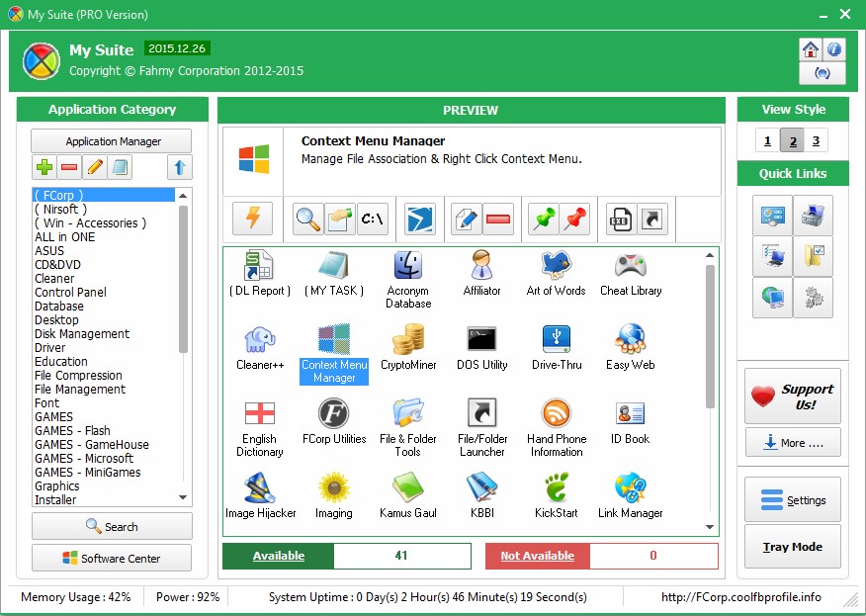The image size is (866, 616).
Task: Click the red pushpin toolbar icon
Action: tap(575, 219)
